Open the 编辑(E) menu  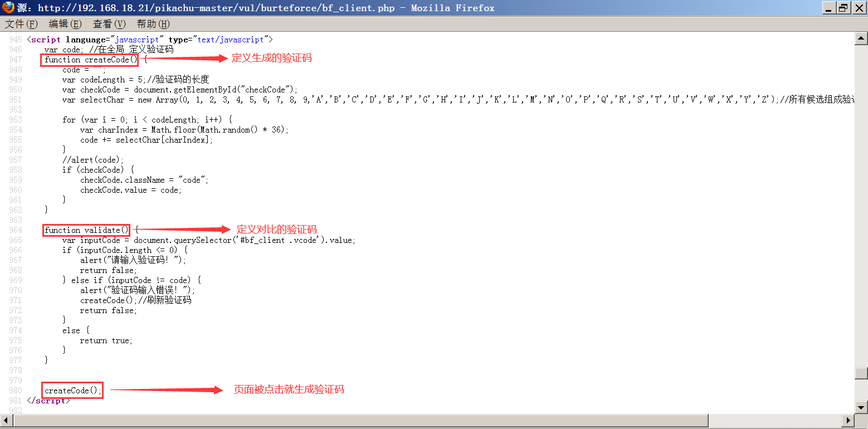65,24
